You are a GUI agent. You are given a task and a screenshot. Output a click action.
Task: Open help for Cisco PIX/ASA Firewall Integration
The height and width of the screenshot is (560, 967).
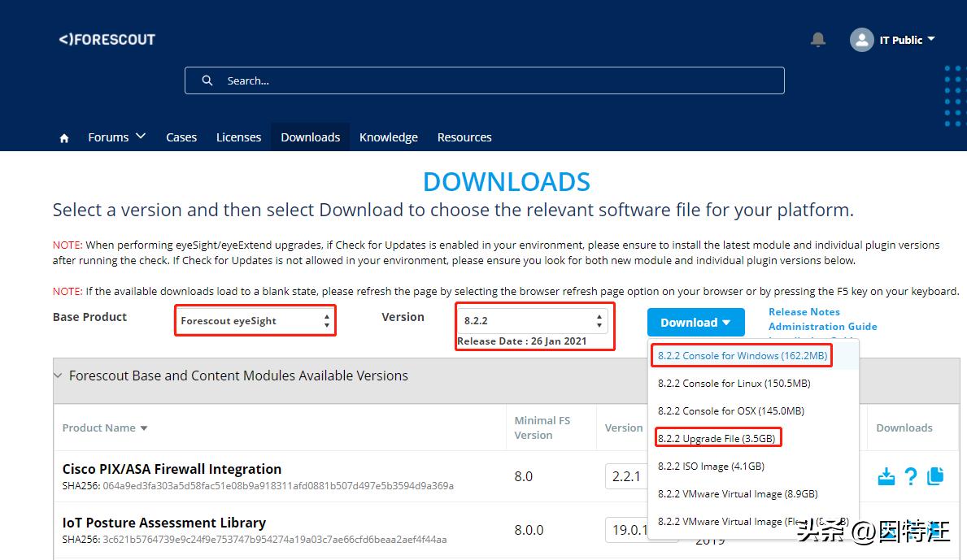pos(911,476)
